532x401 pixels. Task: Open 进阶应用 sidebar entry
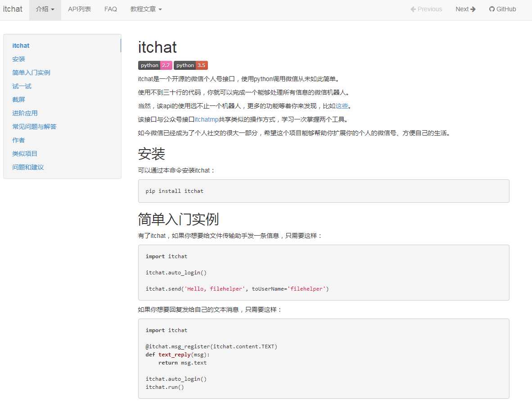click(25, 113)
